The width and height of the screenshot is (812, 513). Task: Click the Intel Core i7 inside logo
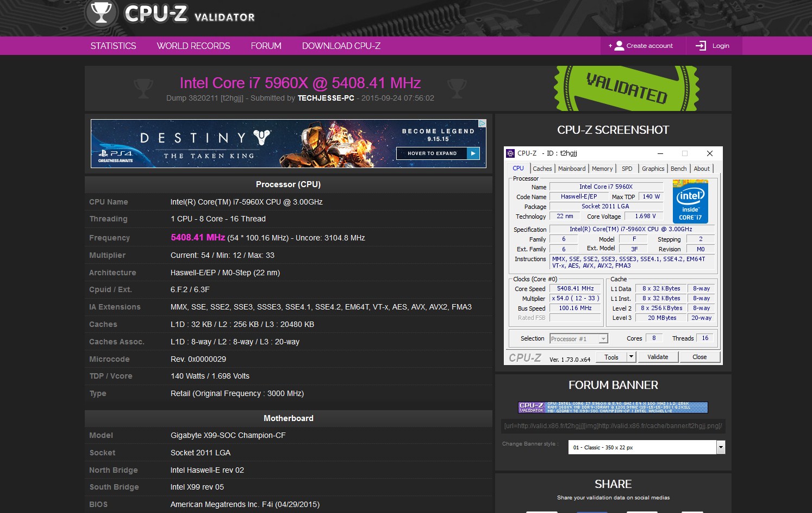pyautogui.click(x=690, y=201)
